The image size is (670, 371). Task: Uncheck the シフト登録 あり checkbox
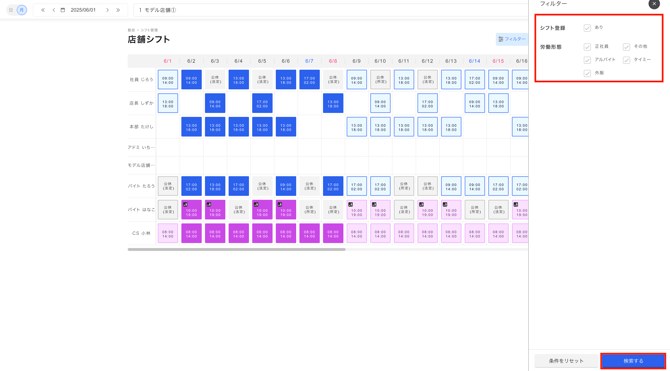tap(587, 28)
